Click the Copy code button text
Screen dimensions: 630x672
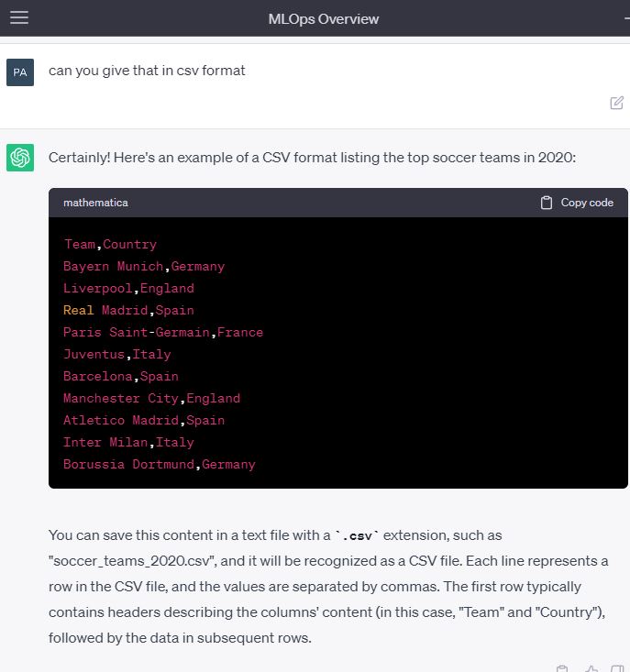pos(587,203)
